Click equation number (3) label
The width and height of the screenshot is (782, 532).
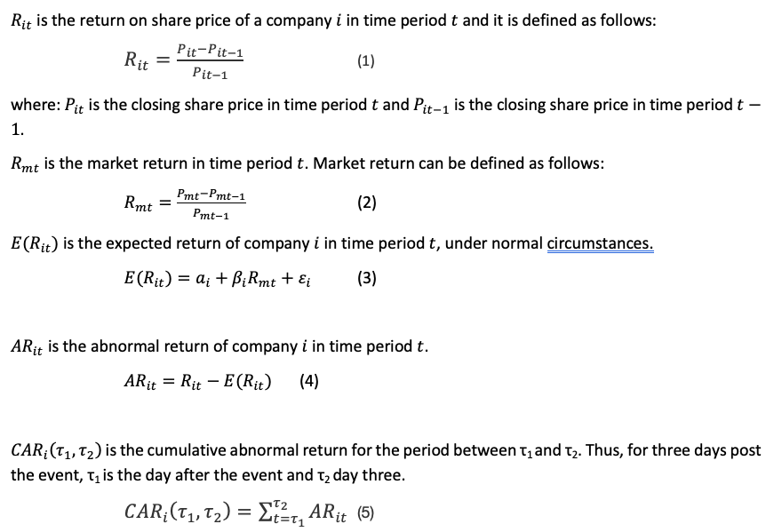point(366,278)
